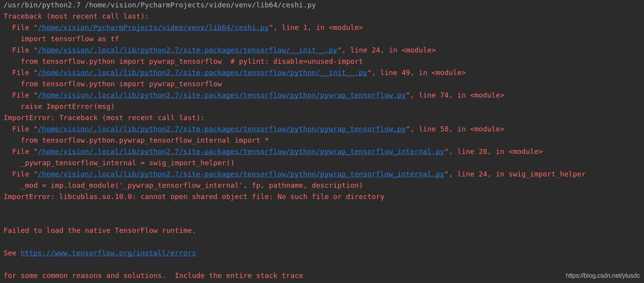644x283 pixels.
Task: Click the first 'Traceback (most recent call last):' line
Action: click(x=76, y=16)
